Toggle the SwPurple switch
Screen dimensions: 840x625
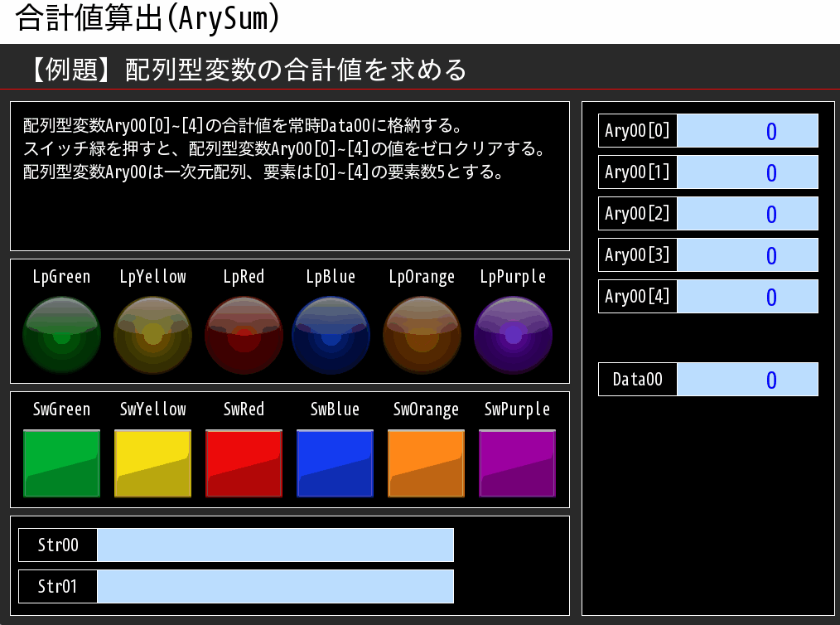(x=517, y=463)
